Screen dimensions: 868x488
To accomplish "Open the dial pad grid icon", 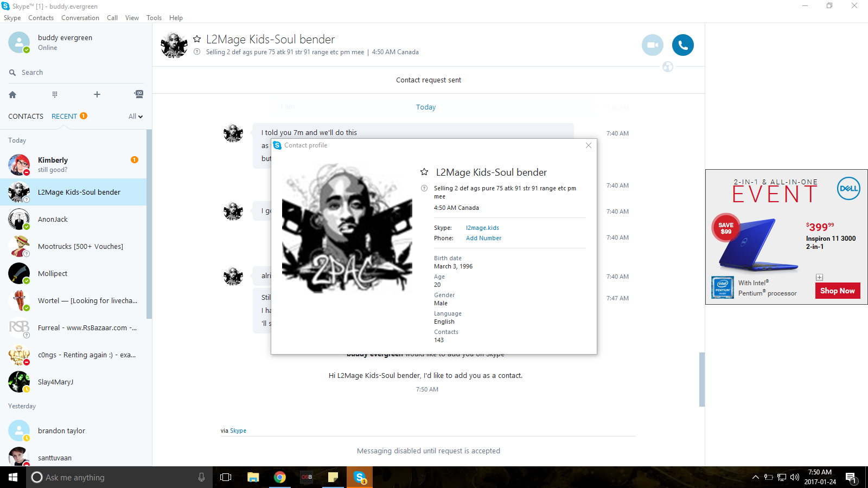I will 55,94.
